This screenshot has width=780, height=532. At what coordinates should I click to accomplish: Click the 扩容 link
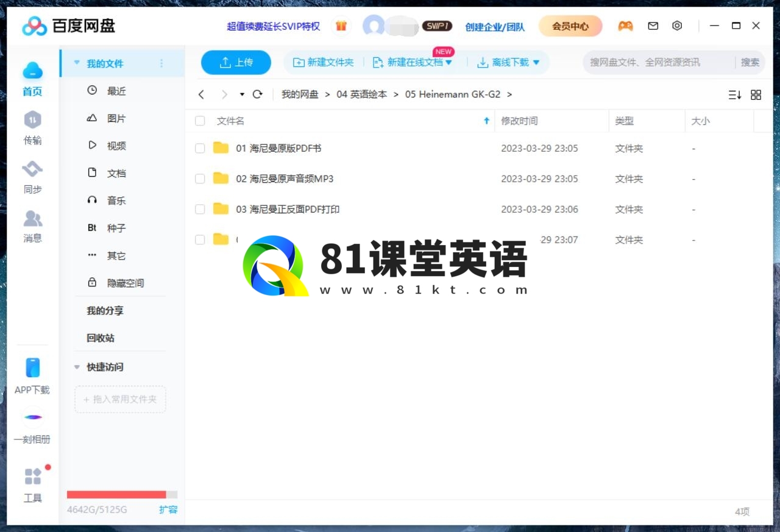pos(168,509)
